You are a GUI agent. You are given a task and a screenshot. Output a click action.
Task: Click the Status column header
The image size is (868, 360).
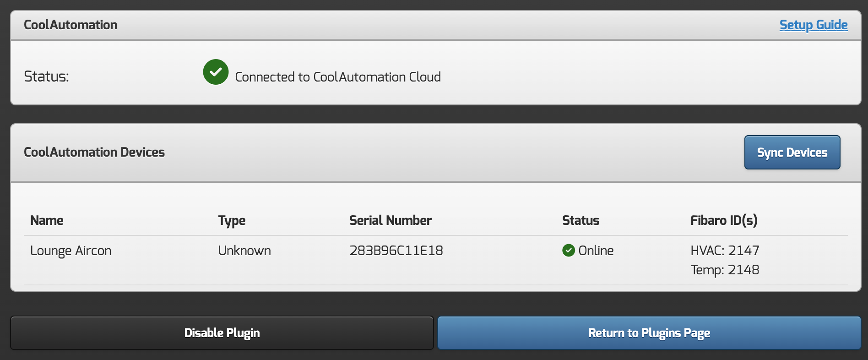point(580,220)
